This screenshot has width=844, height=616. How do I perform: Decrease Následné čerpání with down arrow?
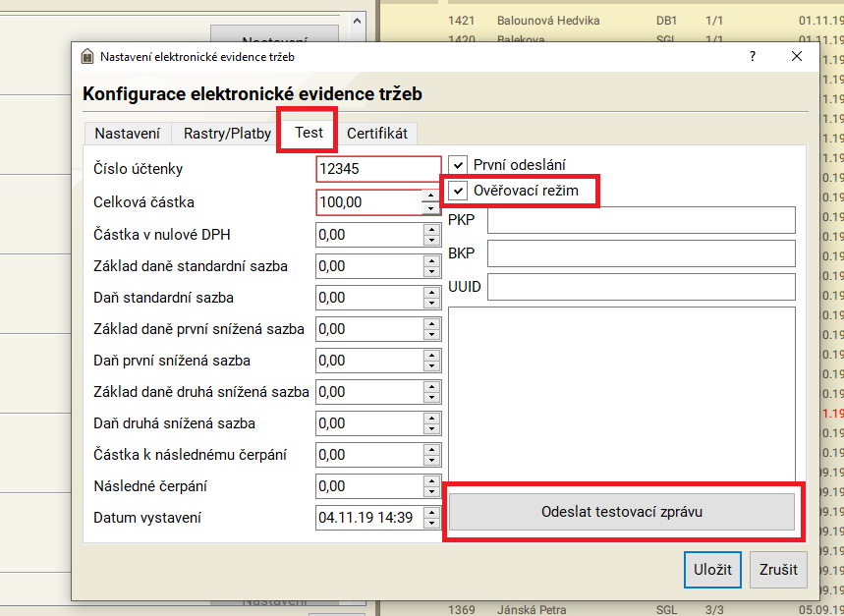point(430,491)
